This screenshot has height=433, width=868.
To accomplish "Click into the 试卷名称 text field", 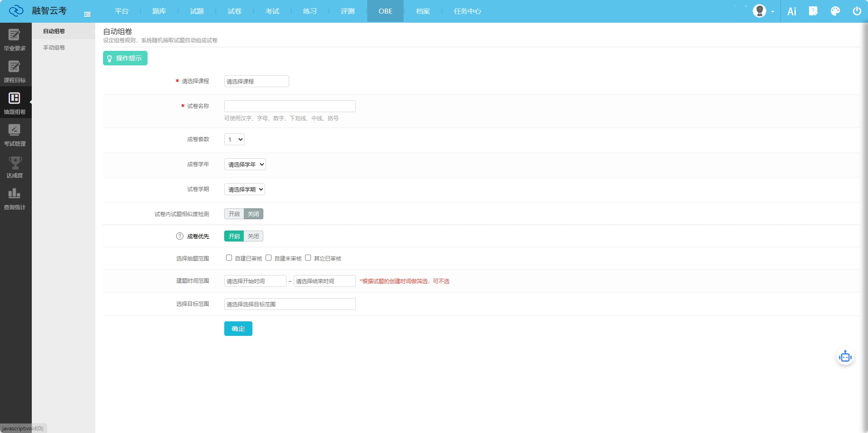I will point(290,106).
